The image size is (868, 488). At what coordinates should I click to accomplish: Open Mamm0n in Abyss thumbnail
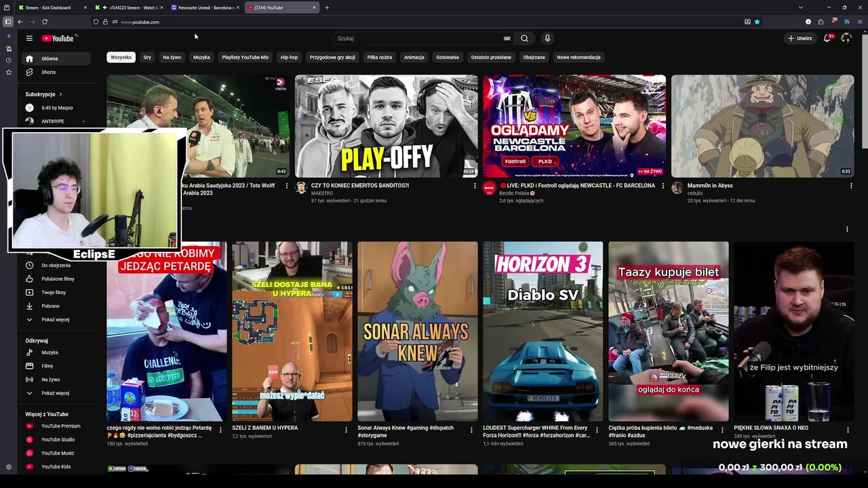763,126
